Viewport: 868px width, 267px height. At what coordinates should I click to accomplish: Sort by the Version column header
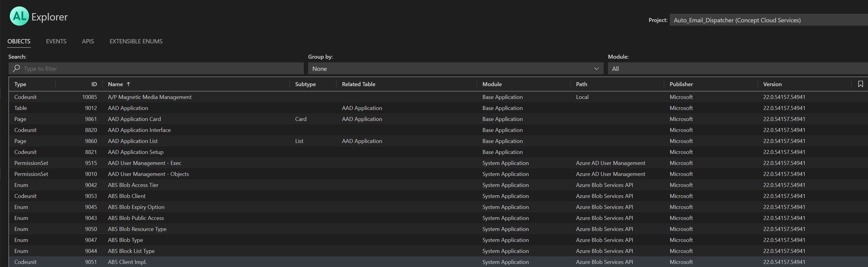pyautogui.click(x=772, y=84)
